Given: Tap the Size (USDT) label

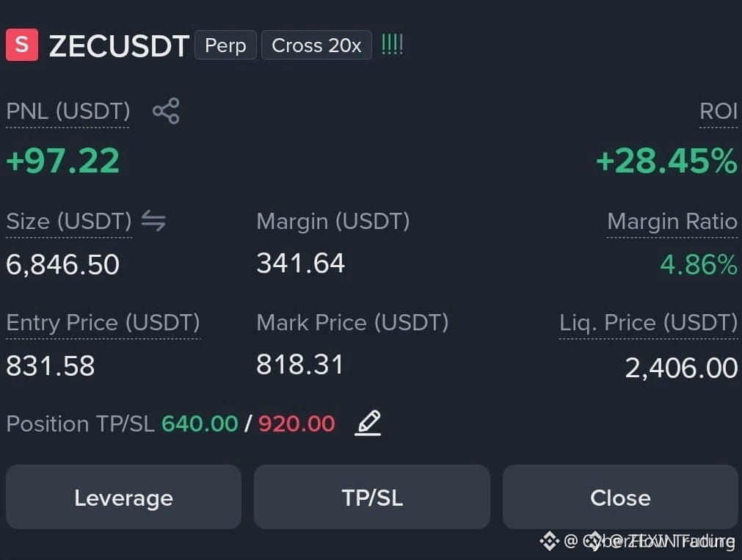Looking at the screenshot, I should [x=68, y=221].
